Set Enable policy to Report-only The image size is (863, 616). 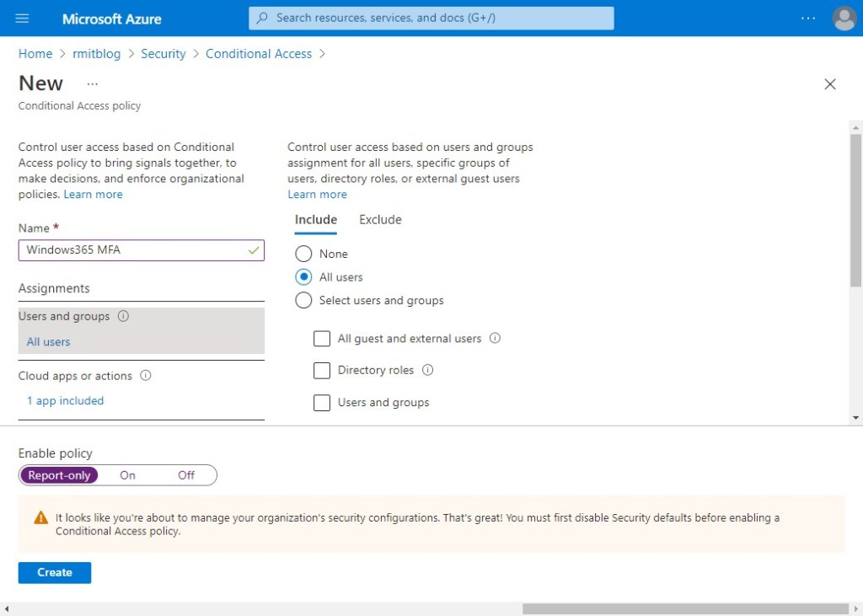click(x=59, y=475)
